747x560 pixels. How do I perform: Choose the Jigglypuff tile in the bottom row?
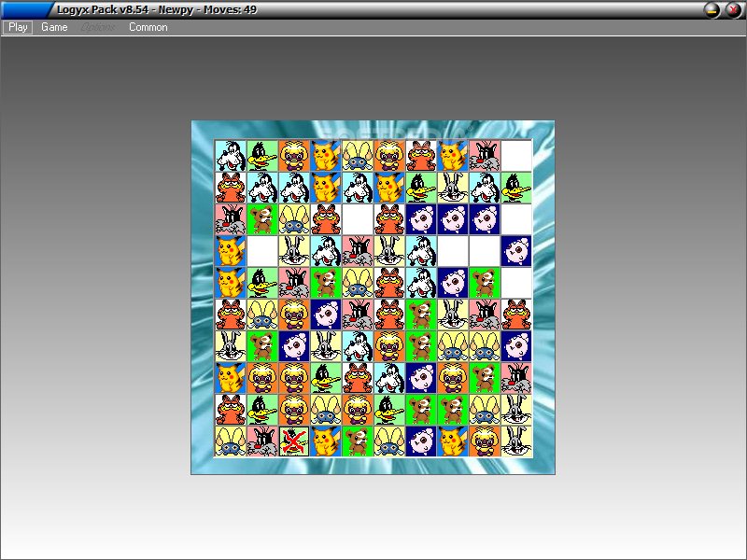click(421, 441)
